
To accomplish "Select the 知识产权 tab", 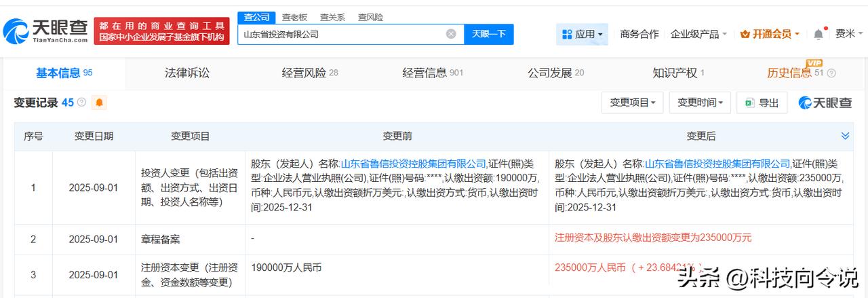I will 678,73.
